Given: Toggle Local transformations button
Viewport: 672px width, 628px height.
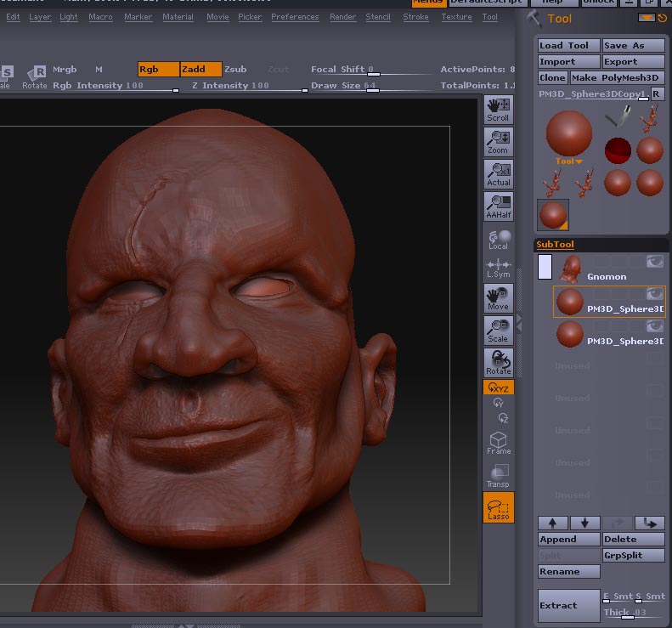Looking at the screenshot, I should point(498,239).
